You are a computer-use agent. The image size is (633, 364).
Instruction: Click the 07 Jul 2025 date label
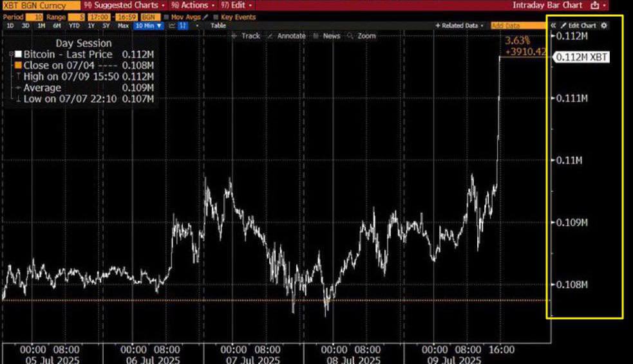coord(252,360)
